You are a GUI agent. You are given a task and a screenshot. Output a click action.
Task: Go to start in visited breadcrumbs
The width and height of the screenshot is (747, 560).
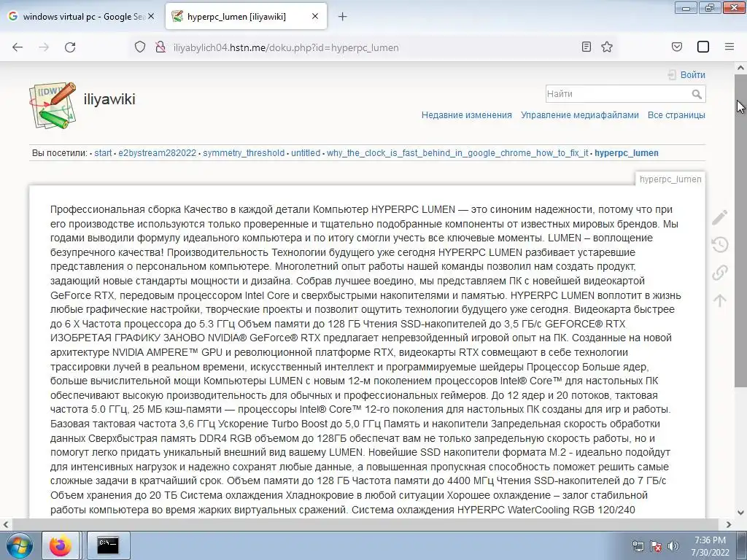(103, 153)
